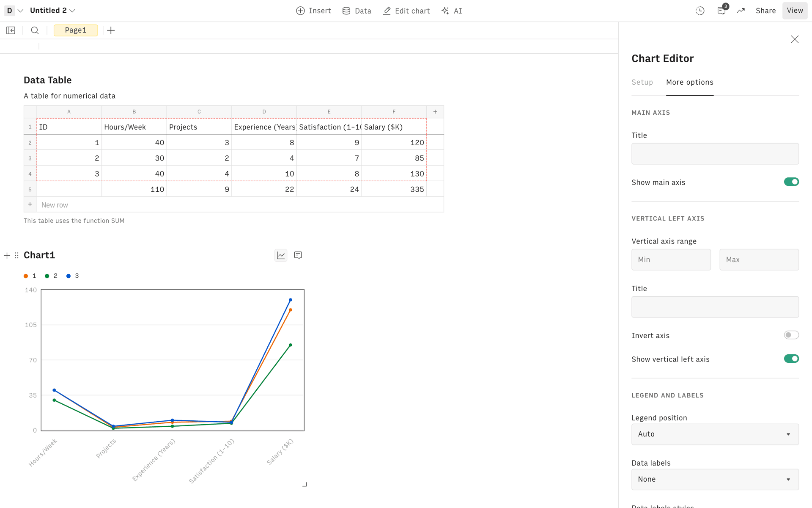
Task: Open the Insert menu
Action: (313, 11)
